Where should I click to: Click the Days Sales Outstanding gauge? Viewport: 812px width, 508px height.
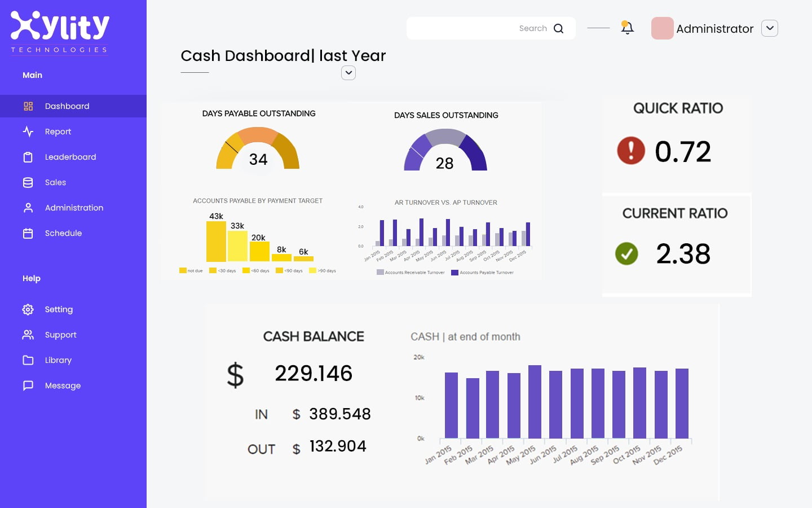[445, 150]
